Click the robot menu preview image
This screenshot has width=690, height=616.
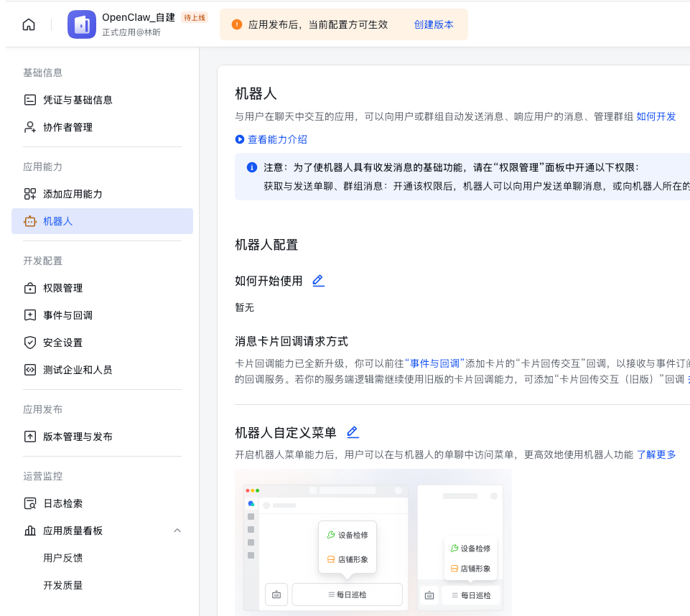point(373,542)
